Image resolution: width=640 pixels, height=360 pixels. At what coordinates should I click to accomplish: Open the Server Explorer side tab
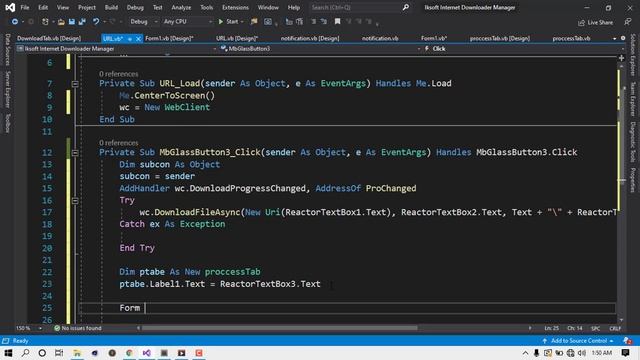[x=7, y=89]
